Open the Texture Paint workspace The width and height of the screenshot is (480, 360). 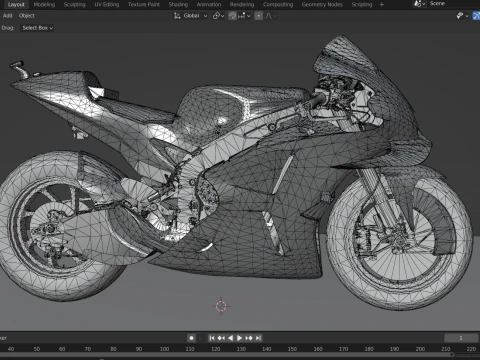click(x=143, y=4)
